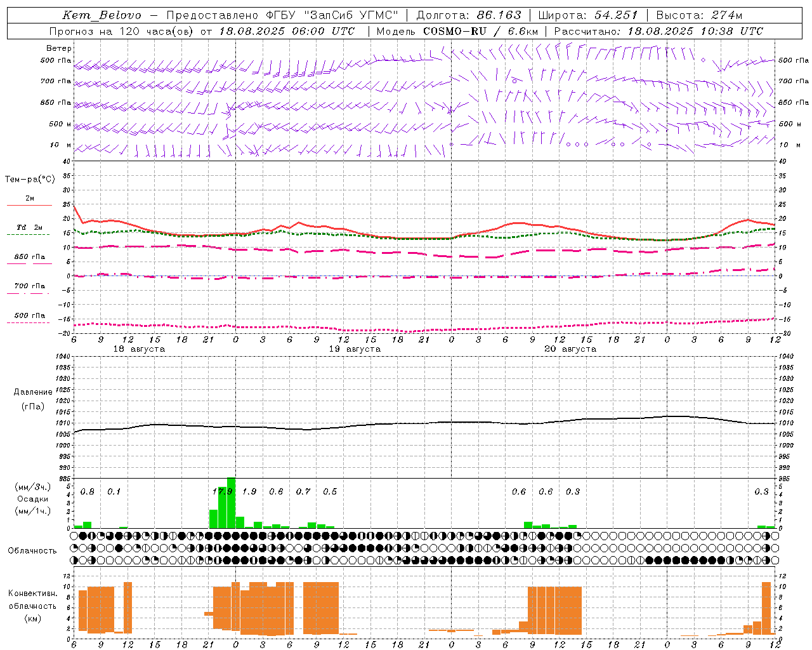The image size is (812, 650).
Task: Click the longitude value 86.163
Action: tap(499, 15)
